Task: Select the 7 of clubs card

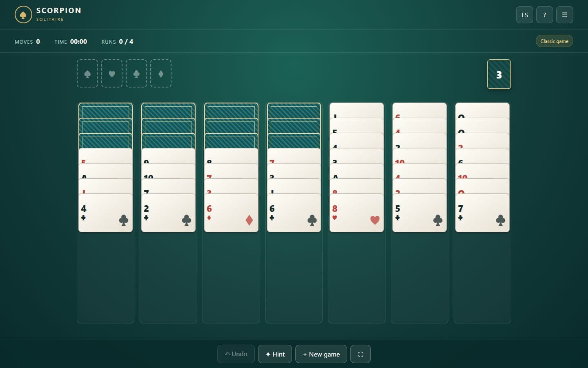Action: pyautogui.click(x=482, y=213)
